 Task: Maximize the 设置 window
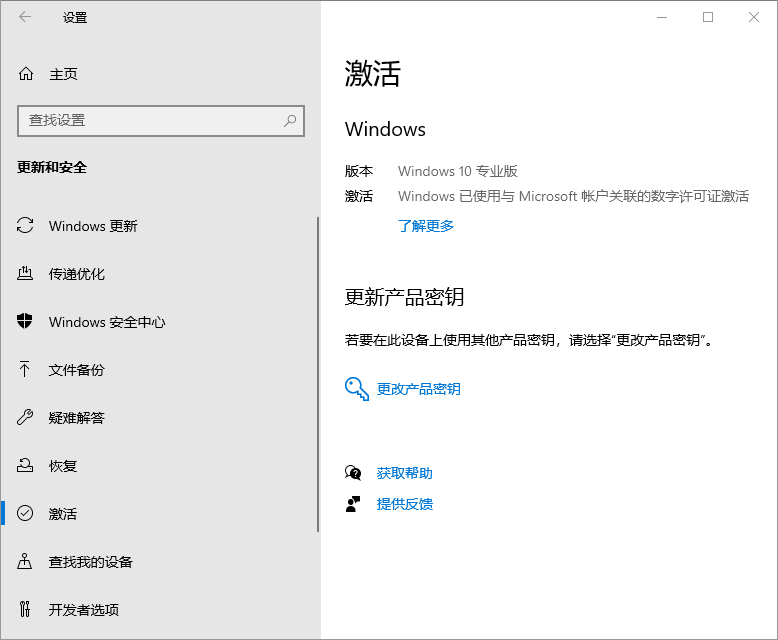click(x=708, y=17)
